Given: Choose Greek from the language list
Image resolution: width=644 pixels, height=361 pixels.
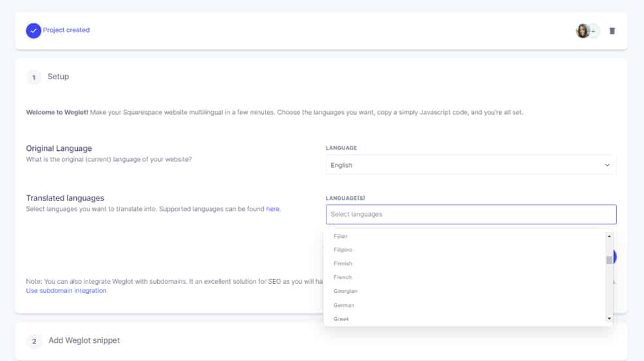Looking at the screenshot, I should 341,318.
